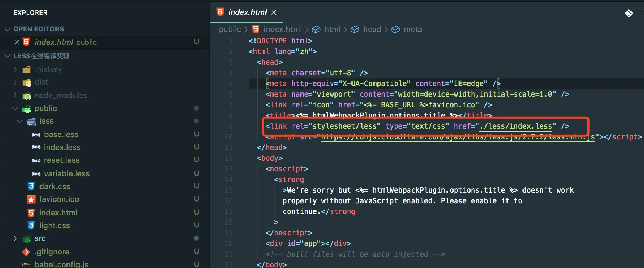Click the light.css CSS file icon
This screenshot has height=268, width=644.
[x=31, y=225]
